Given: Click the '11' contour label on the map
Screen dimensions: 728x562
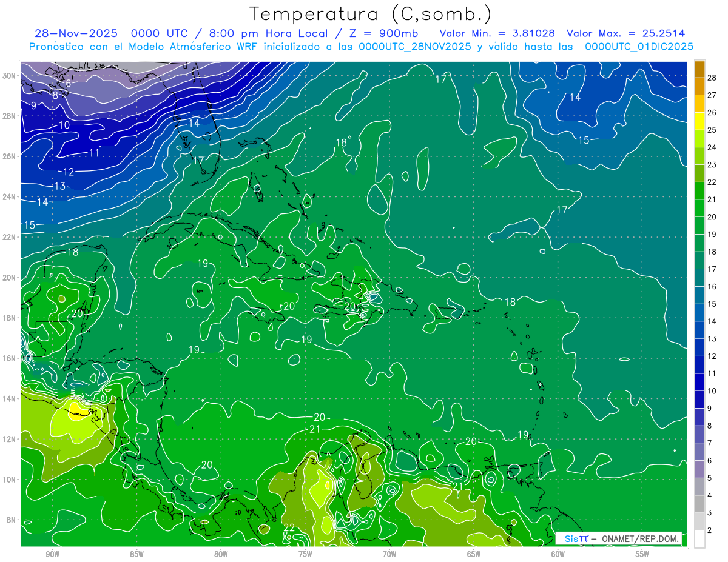Looking at the screenshot, I should point(94,153).
